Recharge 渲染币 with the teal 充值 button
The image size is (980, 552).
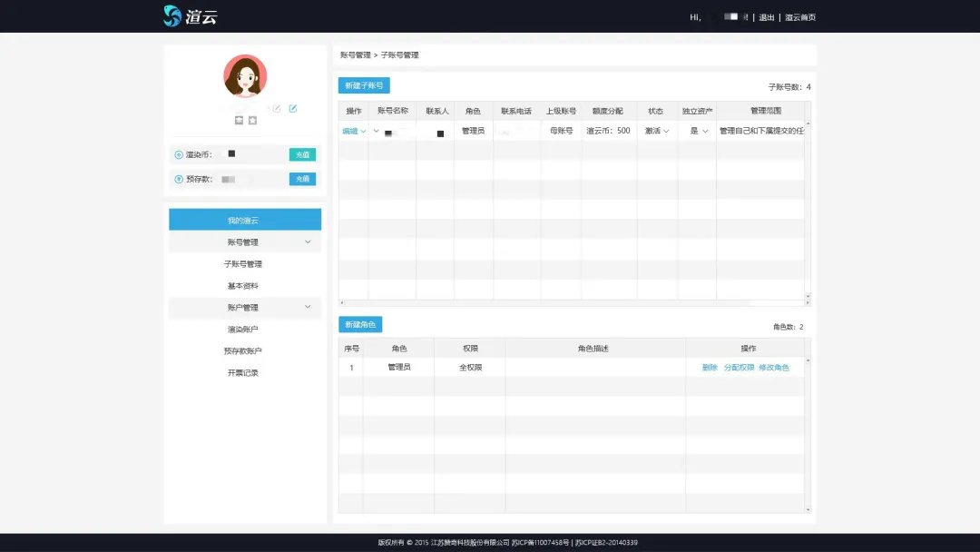pos(302,155)
